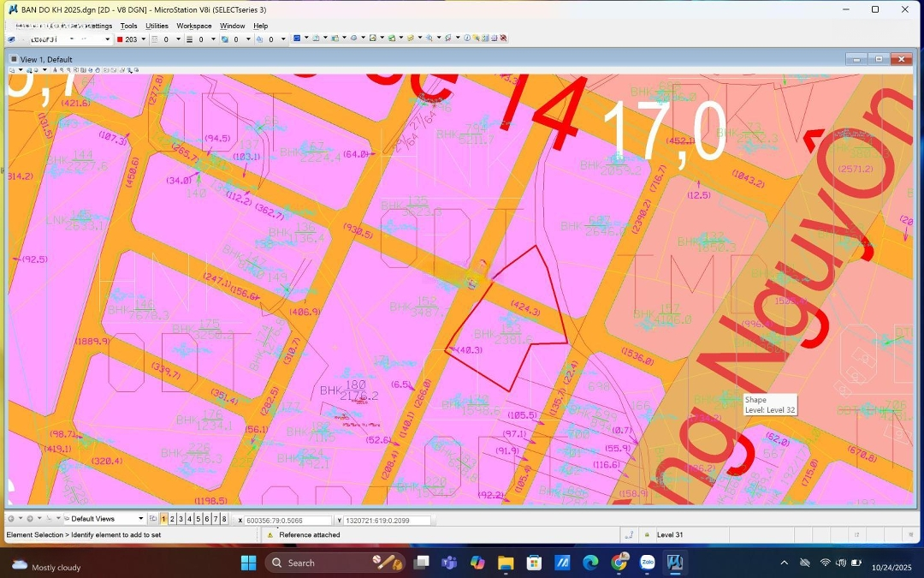This screenshot has width=924, height=578.
Task: Open Zalo from the taskbar
Action: (647, 563)
